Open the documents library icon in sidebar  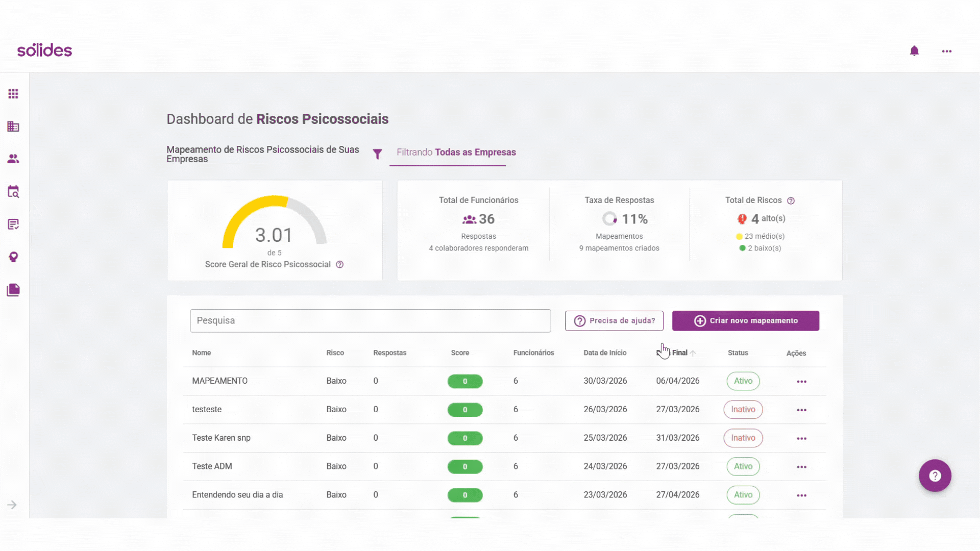pos(13,290)
